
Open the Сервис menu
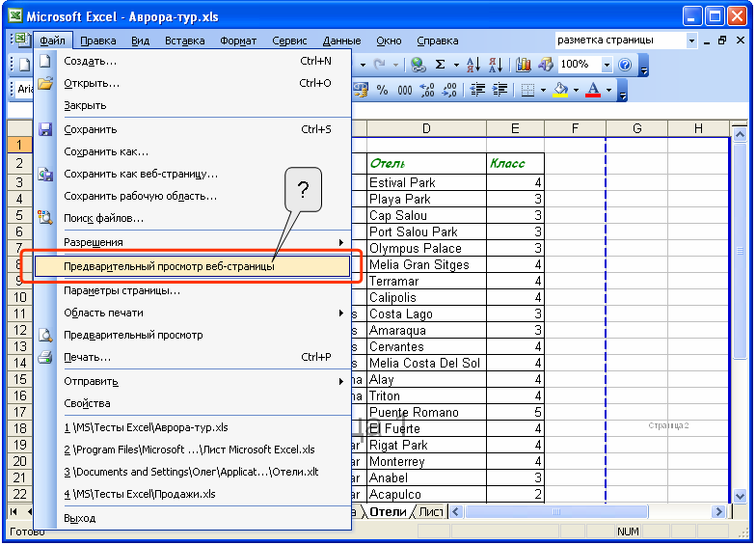[x=289, y=41]
